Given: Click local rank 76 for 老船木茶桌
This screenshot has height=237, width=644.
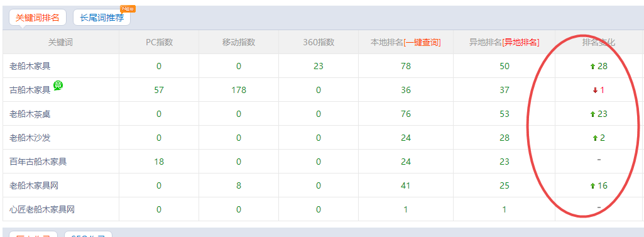Looking at the screenshot, I should [406, 114].
